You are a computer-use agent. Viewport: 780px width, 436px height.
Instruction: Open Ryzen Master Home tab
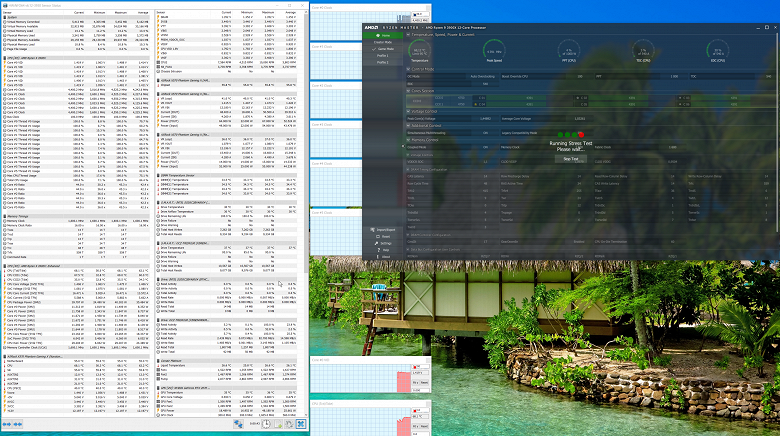pos(383,35)
